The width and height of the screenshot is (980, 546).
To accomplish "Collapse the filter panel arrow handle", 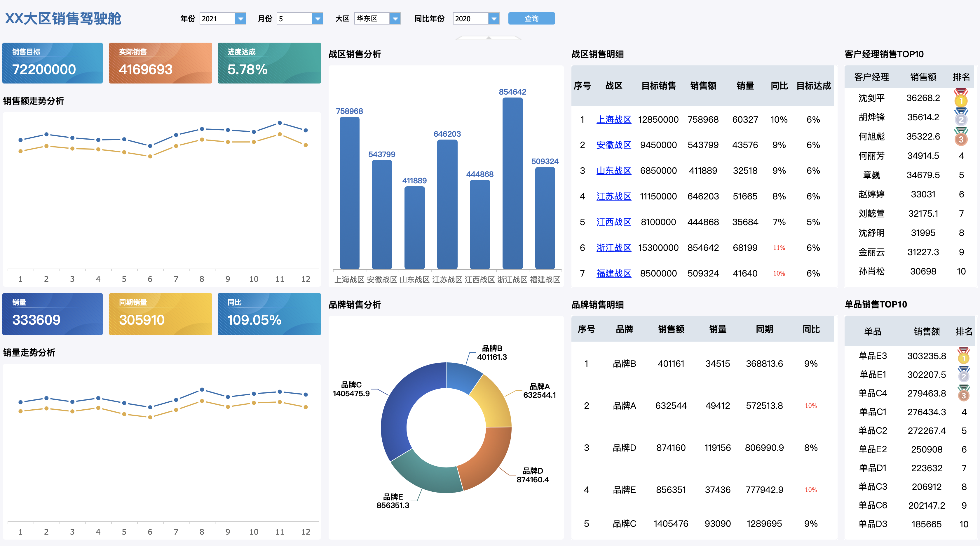I will (x=489, y=38).
